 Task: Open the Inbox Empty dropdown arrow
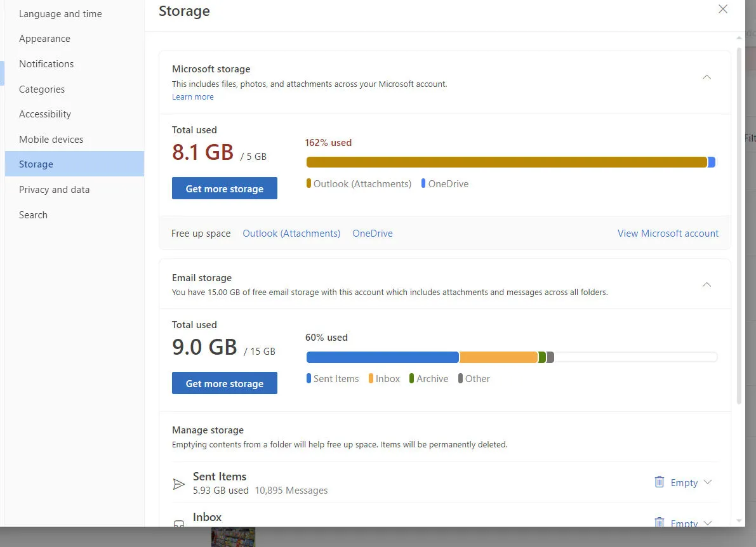[708, 523]
